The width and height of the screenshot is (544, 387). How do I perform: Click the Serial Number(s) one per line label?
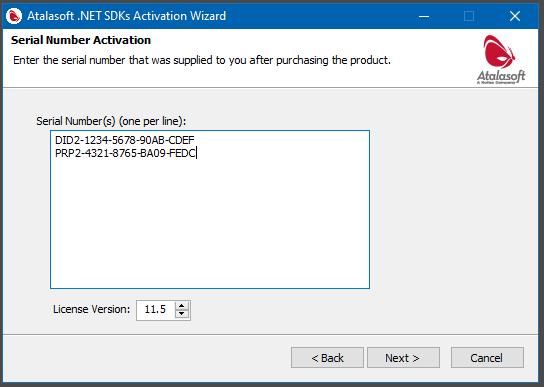[x=111, y=121]
